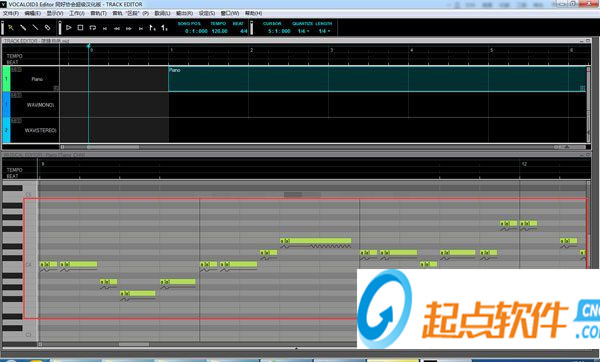Screen dimensions: 600x362
Task: Click the TEMPO 120.00 value field
Action: [x=219, y=31]
